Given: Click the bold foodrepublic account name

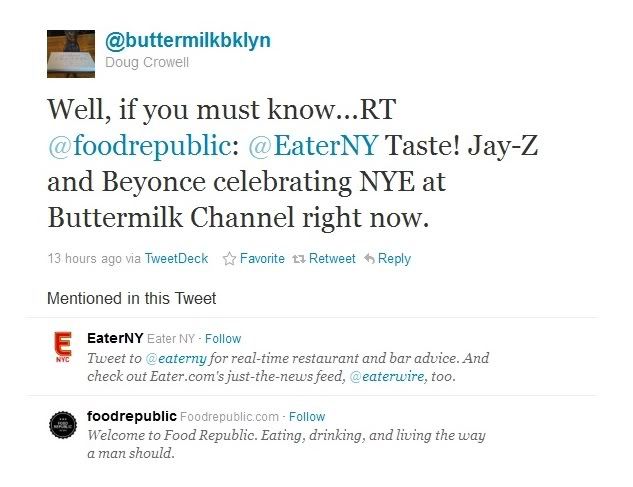Looking at the screenshot, I should [x=132, y=416].
